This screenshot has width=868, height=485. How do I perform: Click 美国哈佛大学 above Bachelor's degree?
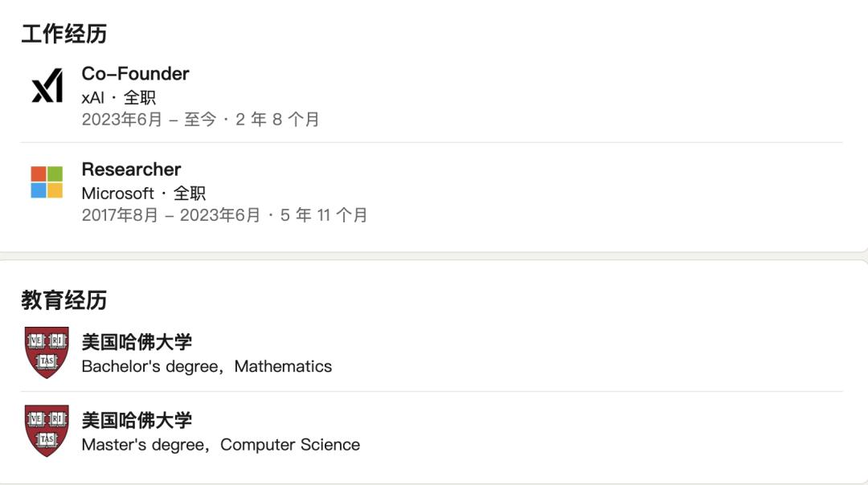click(137, 342)
